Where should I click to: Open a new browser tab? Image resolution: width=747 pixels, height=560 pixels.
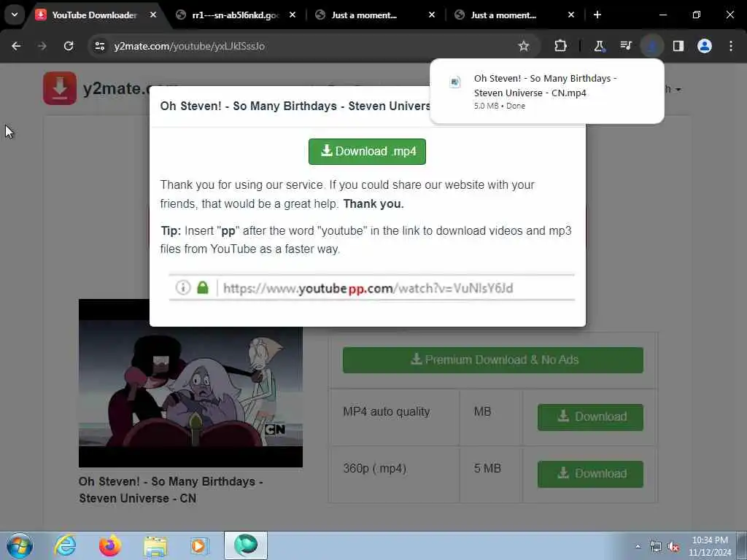pyautogui.click(x=597, y=15)
